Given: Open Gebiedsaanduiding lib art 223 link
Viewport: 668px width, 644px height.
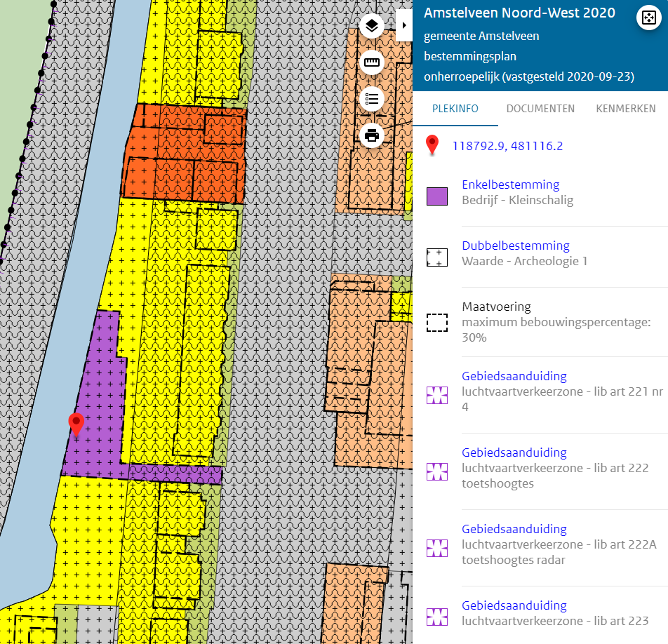Looking at the screenshot, I should click(514, 605).
